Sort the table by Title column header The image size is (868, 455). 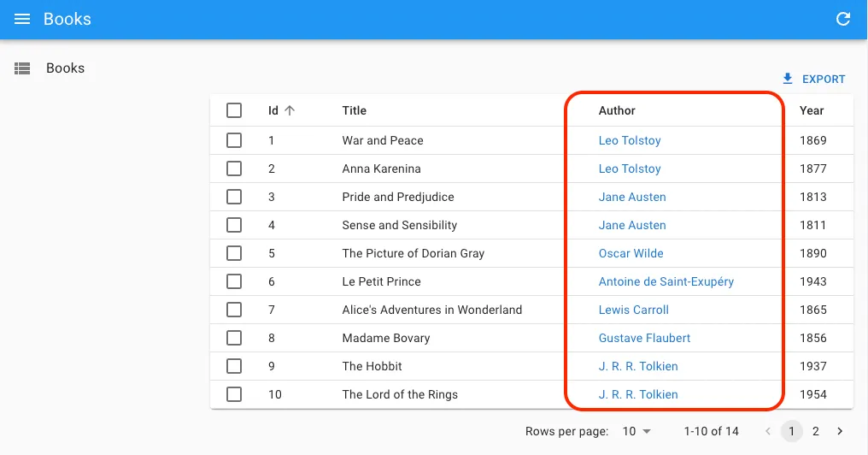click(354, 110)
